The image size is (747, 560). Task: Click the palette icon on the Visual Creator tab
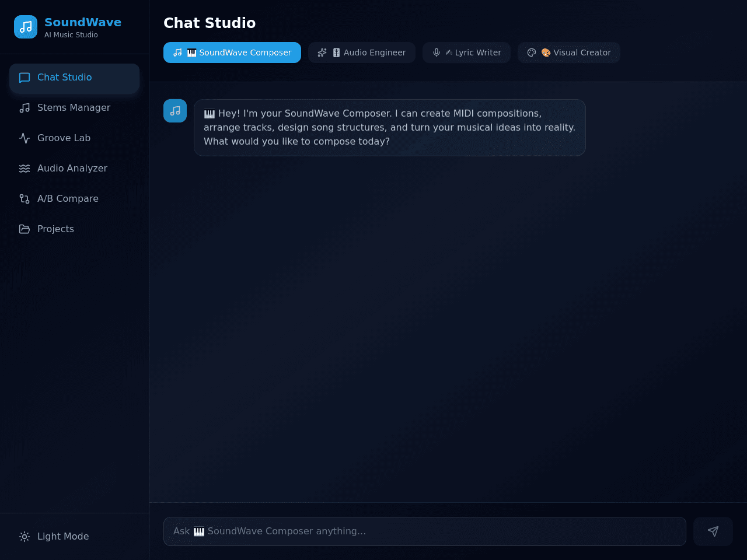click(x=532, y=52)
